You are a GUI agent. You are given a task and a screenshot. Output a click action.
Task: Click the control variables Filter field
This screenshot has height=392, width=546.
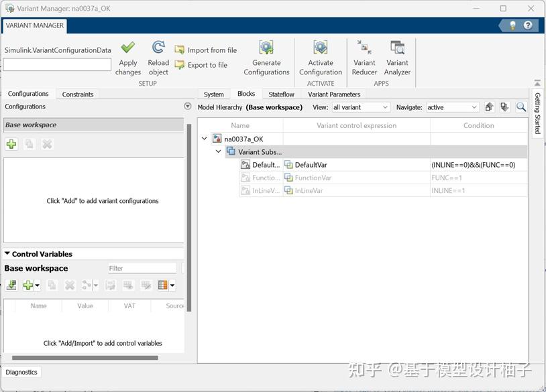(x=142, y=268)
